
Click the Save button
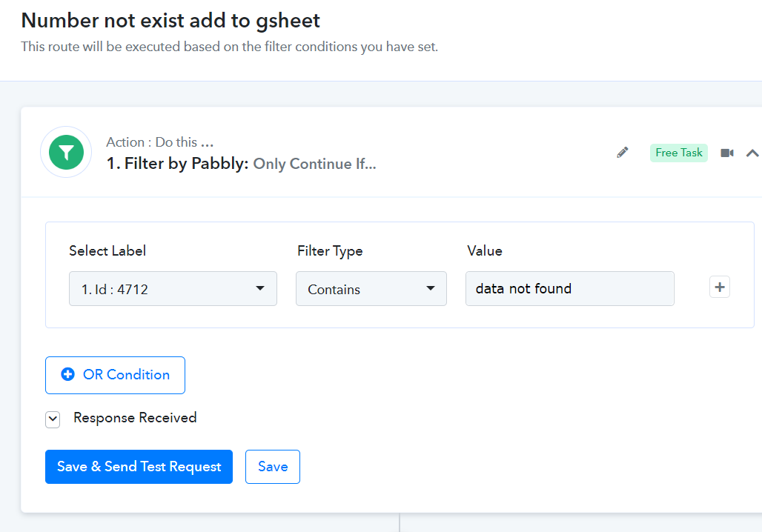click(x=273, y=467)
